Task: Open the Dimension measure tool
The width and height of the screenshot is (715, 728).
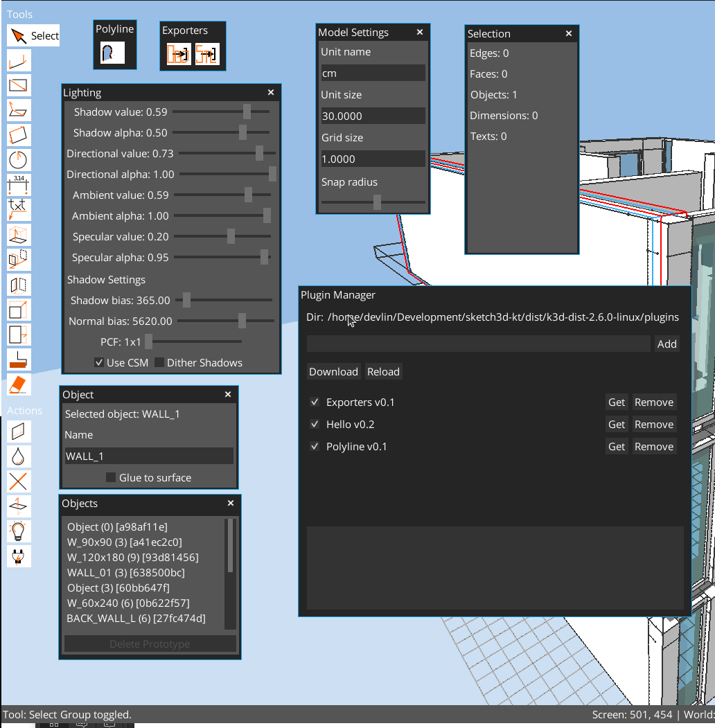Action: (19, 185)
